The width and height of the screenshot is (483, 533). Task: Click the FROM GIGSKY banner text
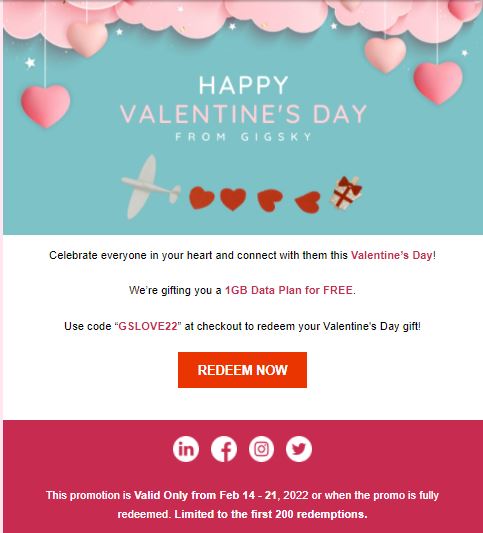[x=243, y=137]
